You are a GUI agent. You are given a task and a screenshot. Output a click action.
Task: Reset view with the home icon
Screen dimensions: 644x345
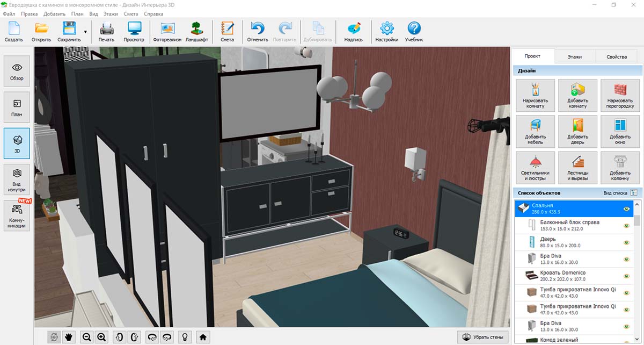click(203, 337)
